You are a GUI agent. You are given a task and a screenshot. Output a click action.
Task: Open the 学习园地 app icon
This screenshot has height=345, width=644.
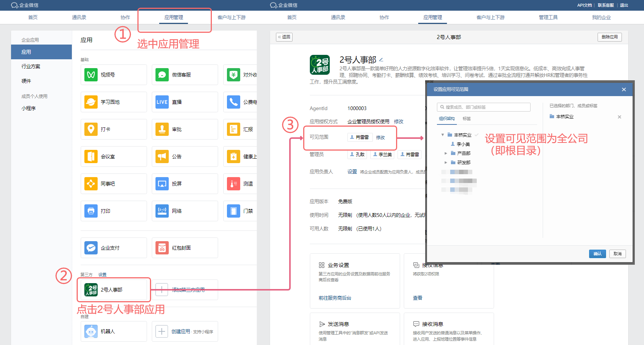(x=91, y=102)
